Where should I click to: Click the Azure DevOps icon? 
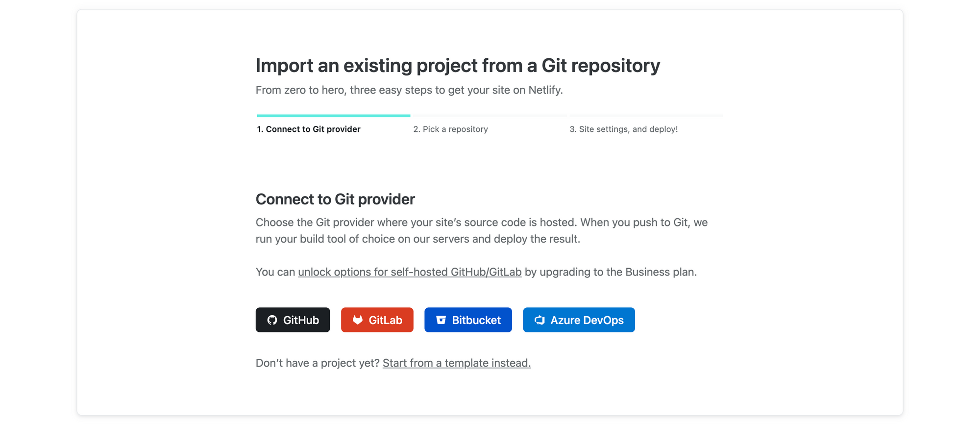coord(539,320)
